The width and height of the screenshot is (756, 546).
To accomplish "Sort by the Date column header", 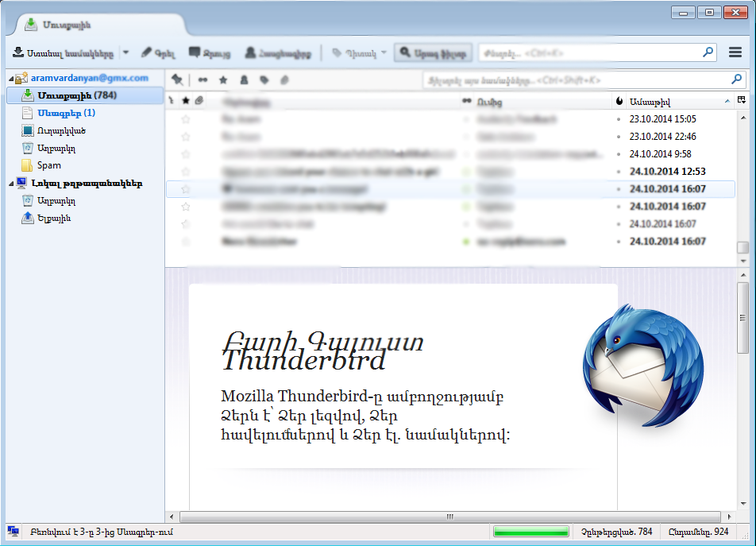I will coord(680,102).
